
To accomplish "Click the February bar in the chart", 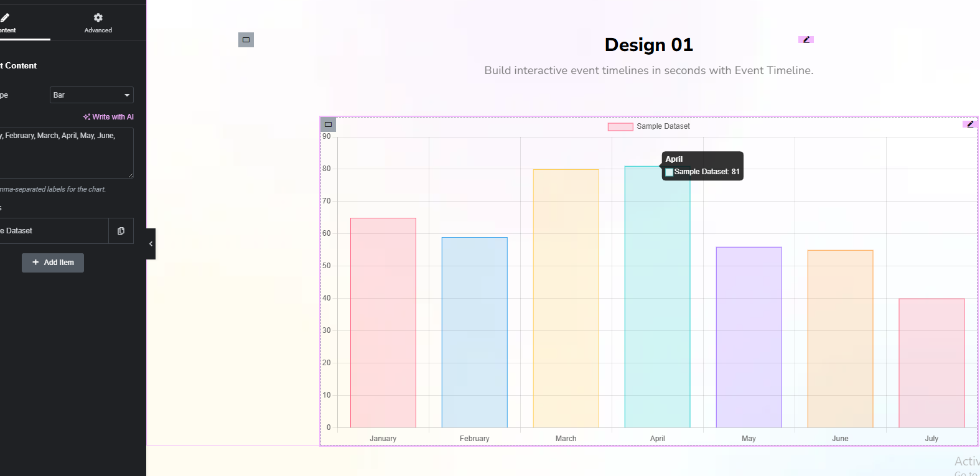I will [x=475, y=332].
